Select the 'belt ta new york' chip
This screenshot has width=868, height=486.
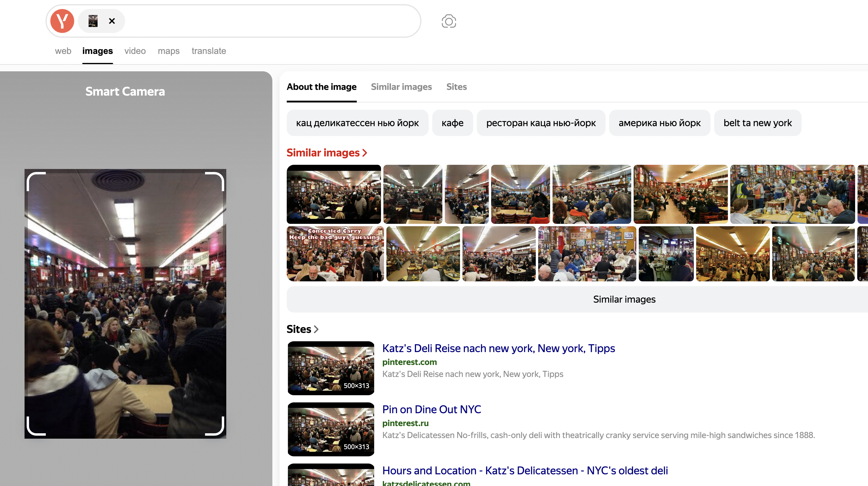point(757,123)
